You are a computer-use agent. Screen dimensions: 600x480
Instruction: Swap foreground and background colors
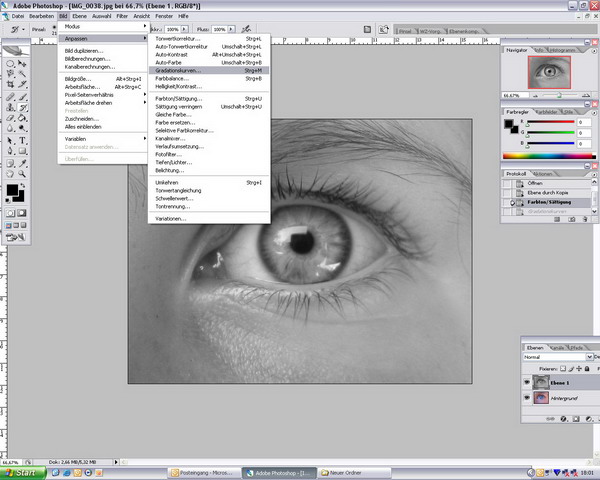[x=23, y=186]
